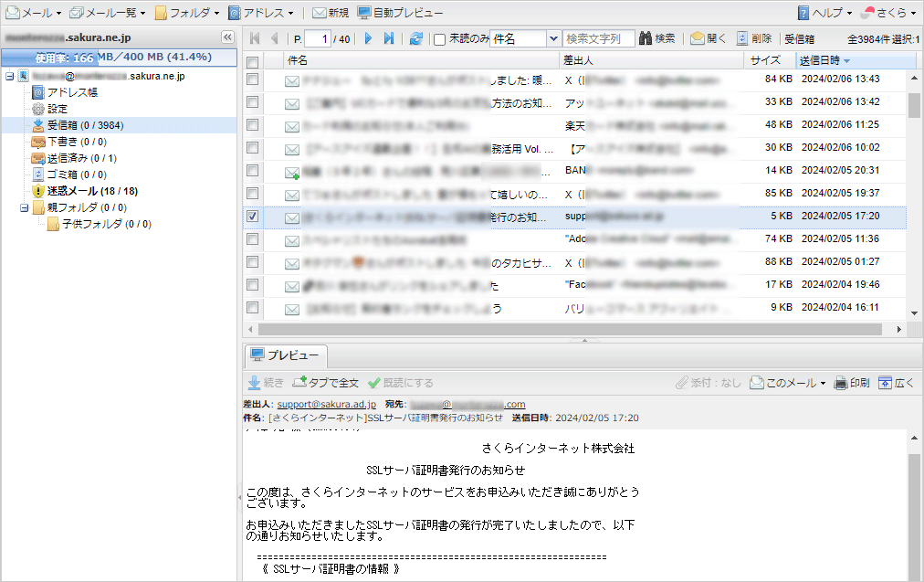Sort by 差出人 column header
Image resolution: width=924 pixels, height=582 pixels.
pos(652,60)
